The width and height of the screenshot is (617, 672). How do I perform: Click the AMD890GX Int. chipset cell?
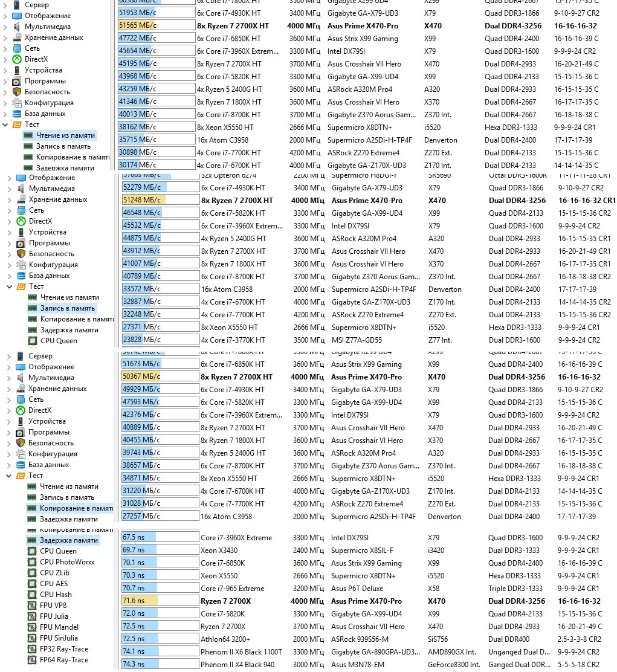tap(451, 652)
